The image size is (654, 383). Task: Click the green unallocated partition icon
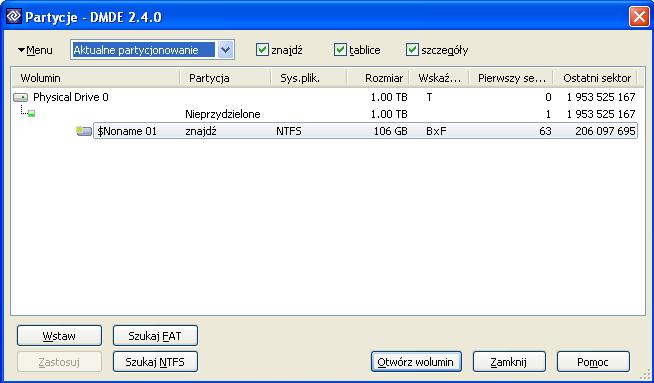click(x=31, y=113)
